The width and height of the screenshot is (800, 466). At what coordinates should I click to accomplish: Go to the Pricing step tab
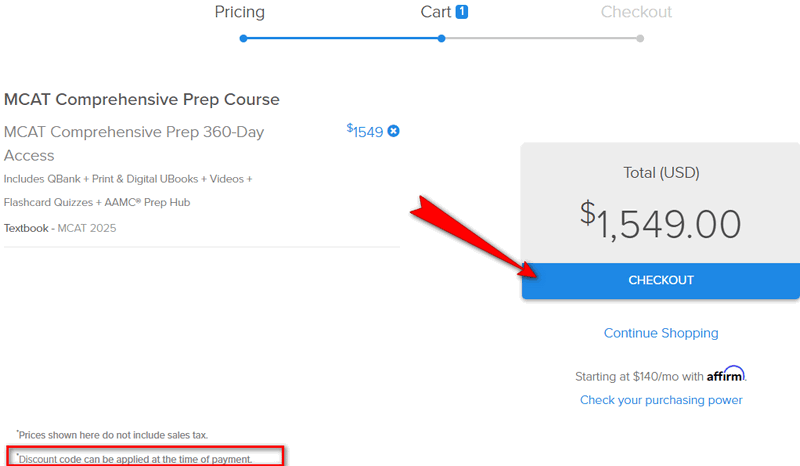point(240,13)
